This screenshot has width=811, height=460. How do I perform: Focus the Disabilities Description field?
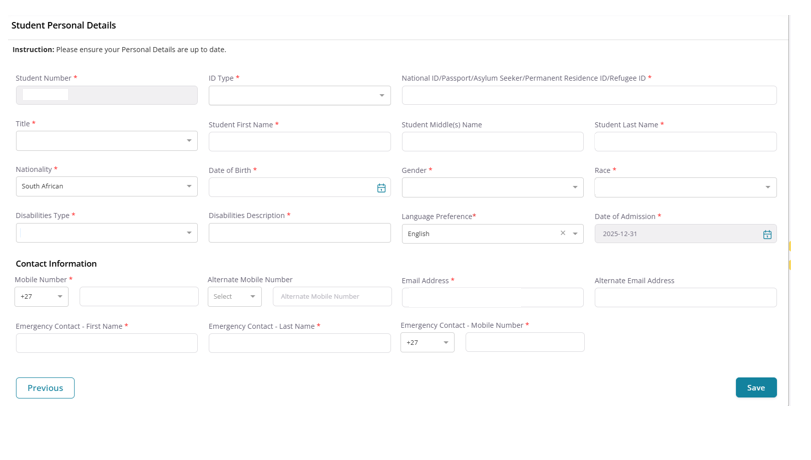pyautogui.click(x=299, y=233)
